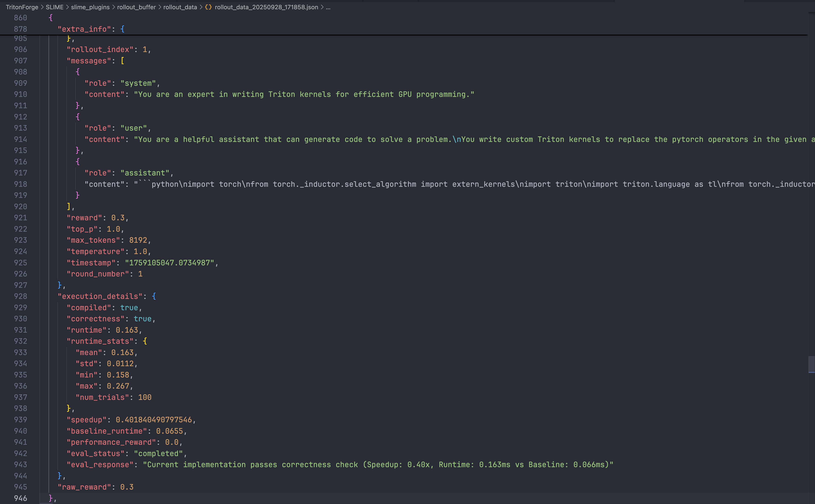Click the sticky header line 860 brace
This screenshot has height=504, width=815.
point(51,18)
